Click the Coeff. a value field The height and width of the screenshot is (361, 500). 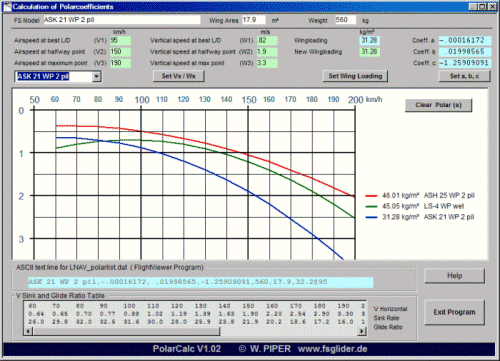coord(465,40)
